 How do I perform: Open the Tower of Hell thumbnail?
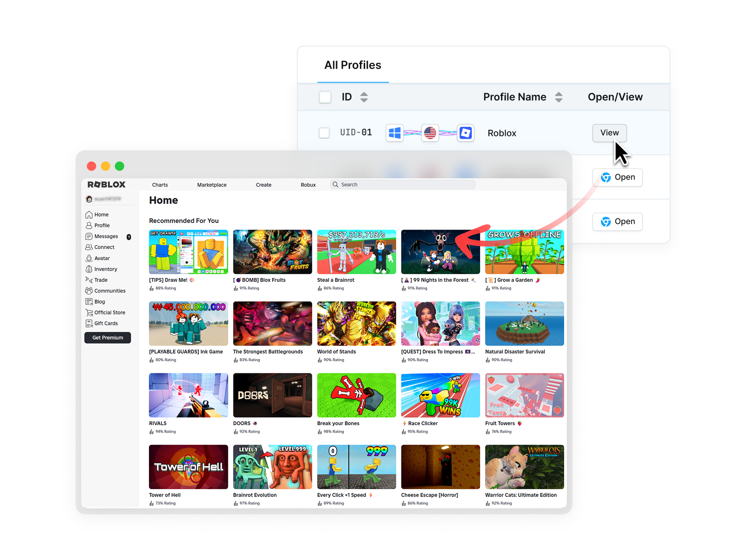189,467
